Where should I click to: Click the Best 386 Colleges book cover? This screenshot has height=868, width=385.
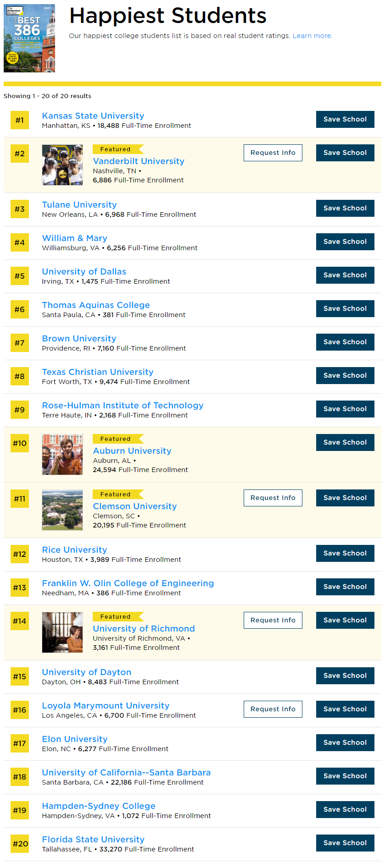point(29,38)
